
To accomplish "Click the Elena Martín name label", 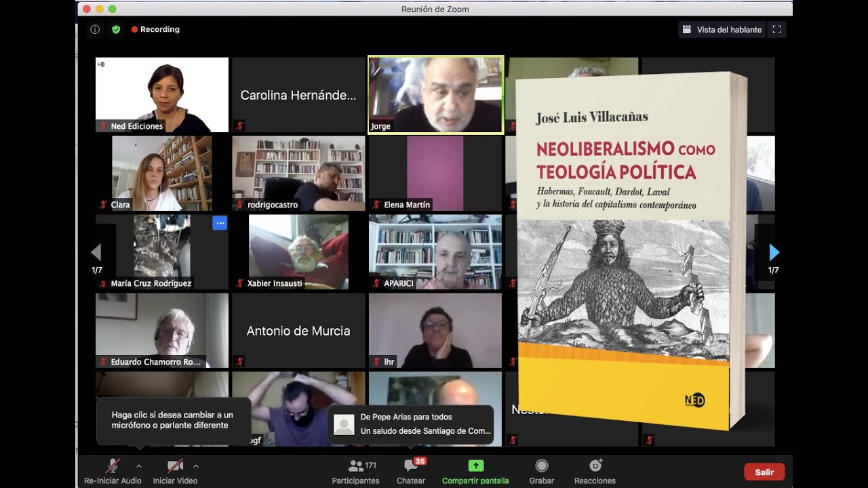I will 407,205.
